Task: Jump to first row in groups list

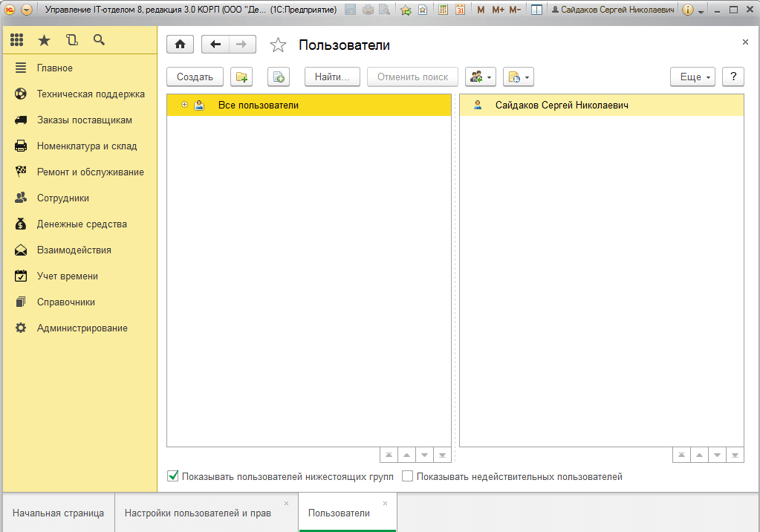Action: (x=389, y=455)
